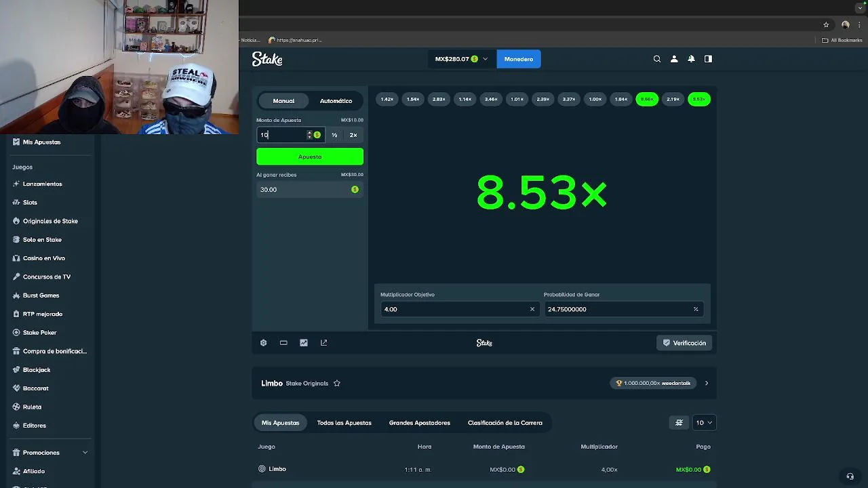Click the green Apuesta button

pyautogui.click(x=310, y=157)
